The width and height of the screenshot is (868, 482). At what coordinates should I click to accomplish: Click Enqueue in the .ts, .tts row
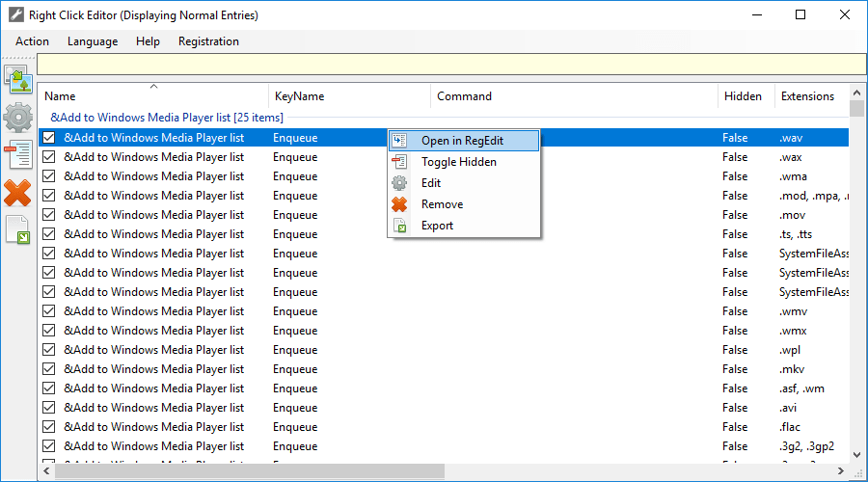point(295,234)
